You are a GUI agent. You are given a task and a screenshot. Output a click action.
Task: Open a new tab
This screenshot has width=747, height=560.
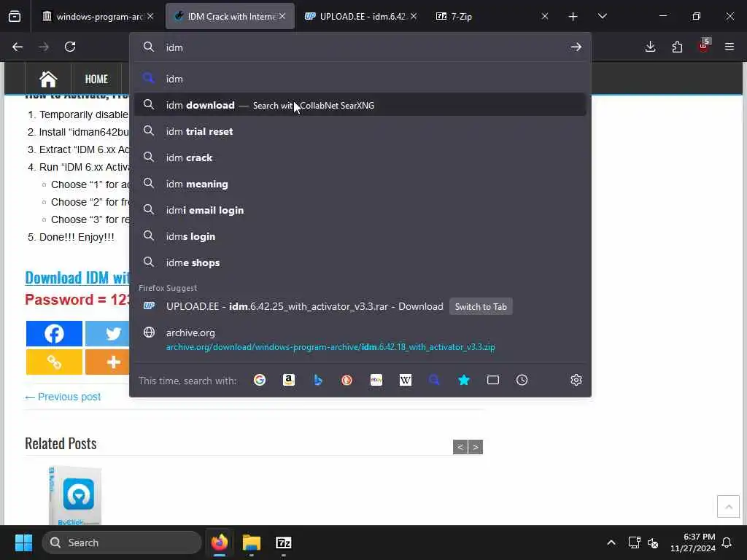pyautogui.click(x=573, y=17)
